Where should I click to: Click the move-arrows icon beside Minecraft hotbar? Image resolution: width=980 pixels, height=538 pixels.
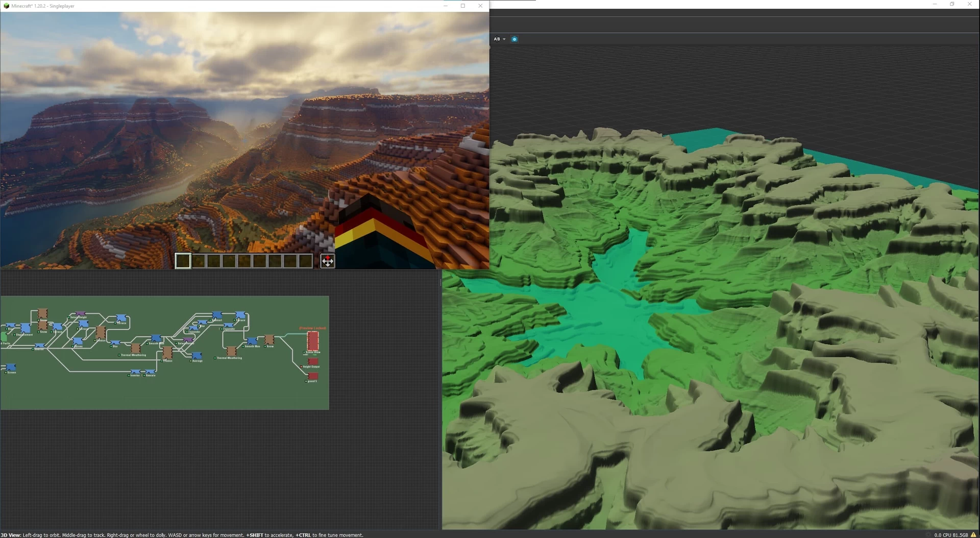tap(328, 261)
